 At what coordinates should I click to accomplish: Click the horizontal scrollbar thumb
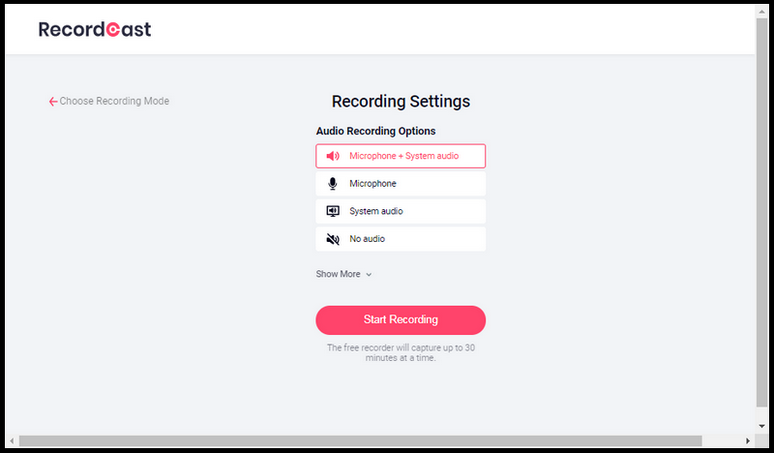(x=360, y=441)
